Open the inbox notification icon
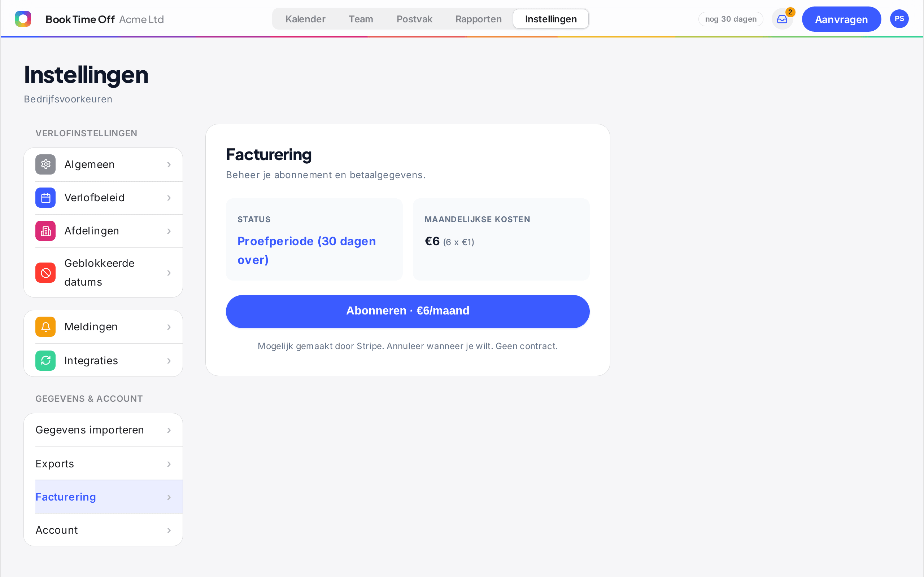Screen dimensions: 924x577 [782, 19]
